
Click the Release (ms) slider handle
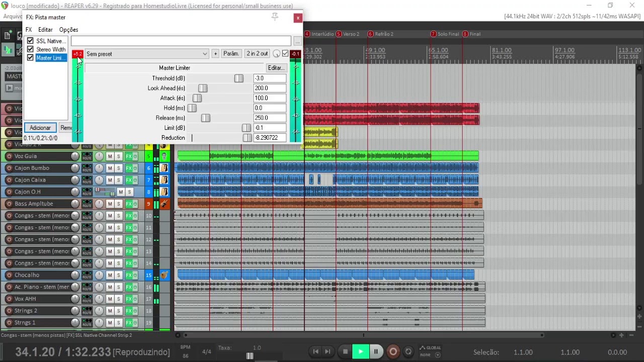tap(206, 118)
